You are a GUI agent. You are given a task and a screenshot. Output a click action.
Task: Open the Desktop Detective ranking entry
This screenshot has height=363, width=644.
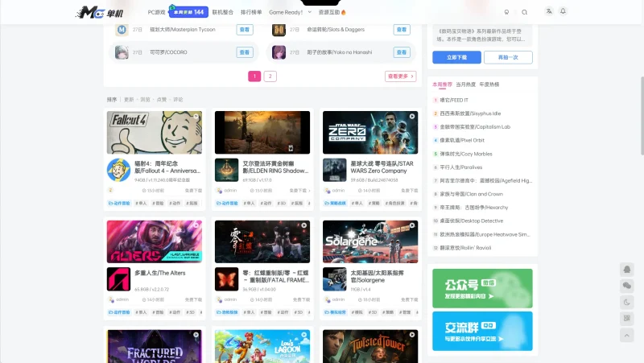[472, 221]
